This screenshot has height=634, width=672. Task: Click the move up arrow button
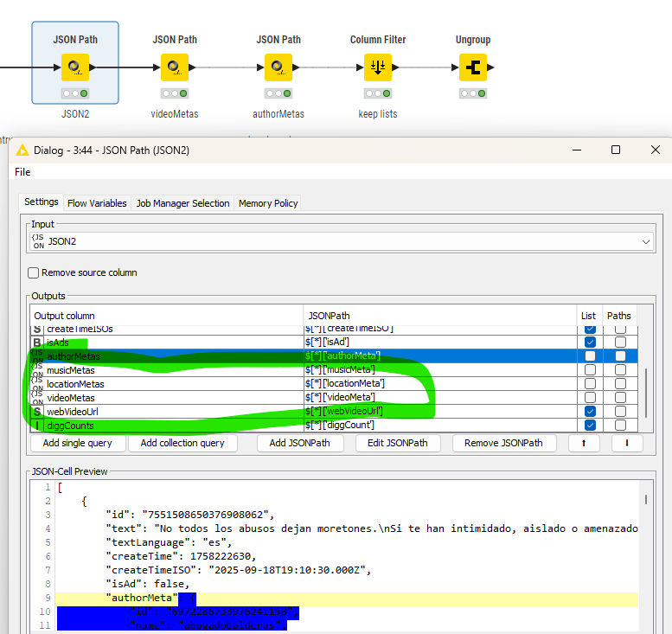pyautogui.click(x=584, y=443)
